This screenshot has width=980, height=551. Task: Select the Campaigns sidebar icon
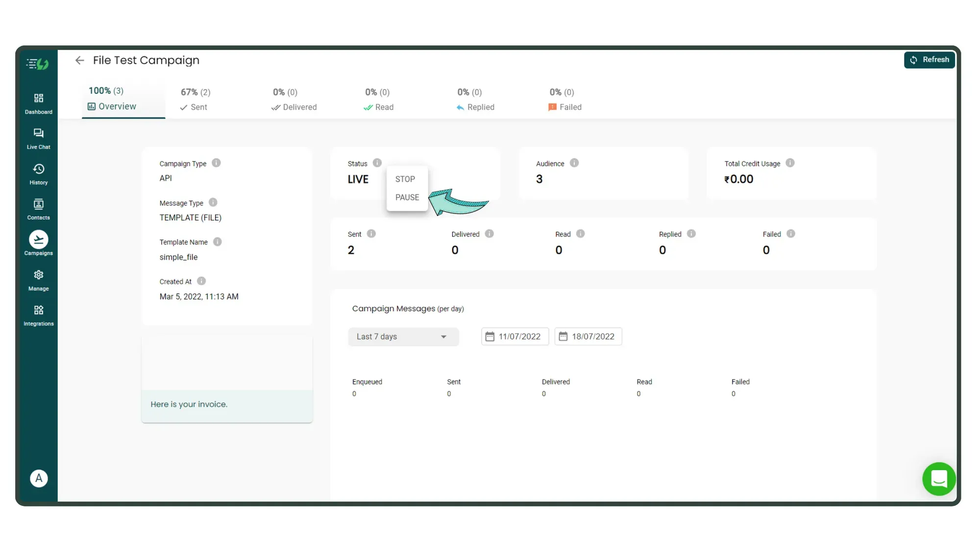[x=38, y=243]
